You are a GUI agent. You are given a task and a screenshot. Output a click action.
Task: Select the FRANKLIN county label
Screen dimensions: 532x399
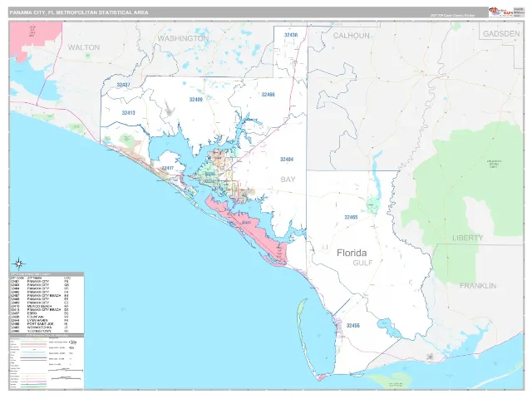tap(478, 286)
